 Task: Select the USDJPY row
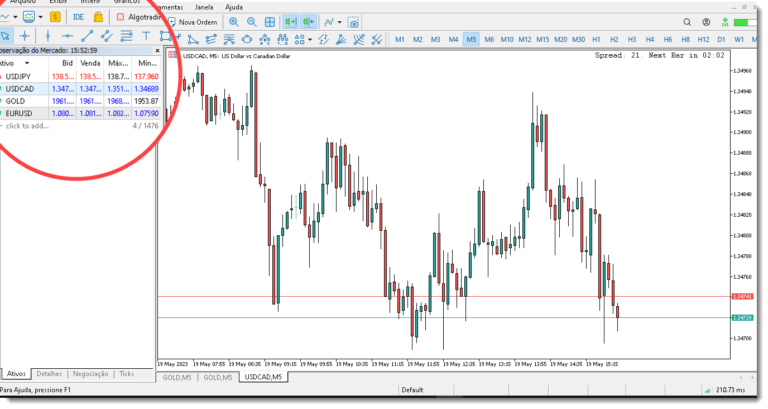(x=80, y=76)
